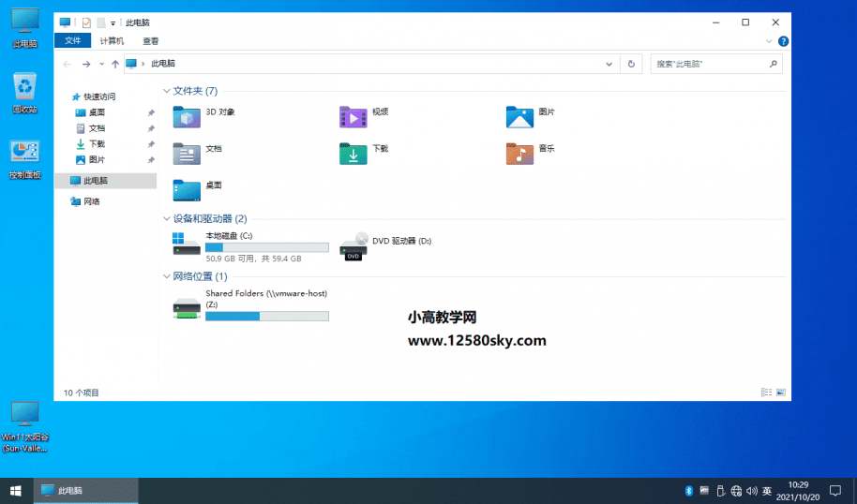
Task: Click the C: drive capacity bar
Action: click(x=267, y=247)
